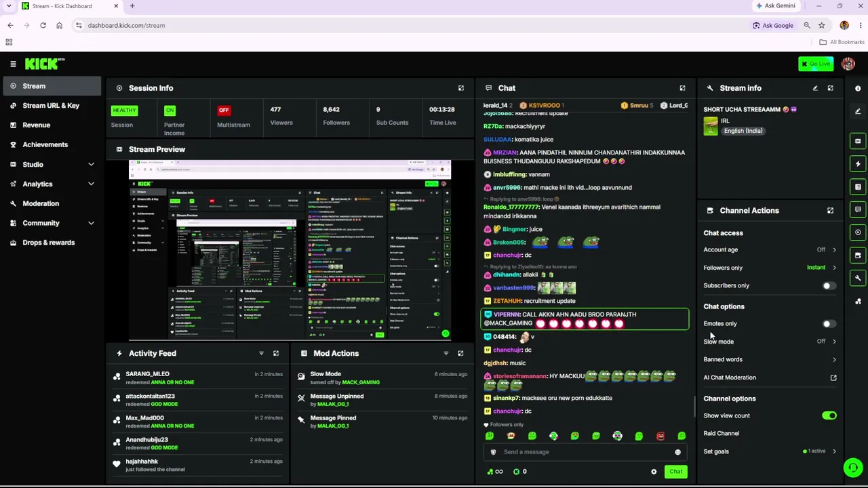This screenshot has height=488, width=868.
Task: Open the user avatar menu
Action: click(x=848, y=64)
